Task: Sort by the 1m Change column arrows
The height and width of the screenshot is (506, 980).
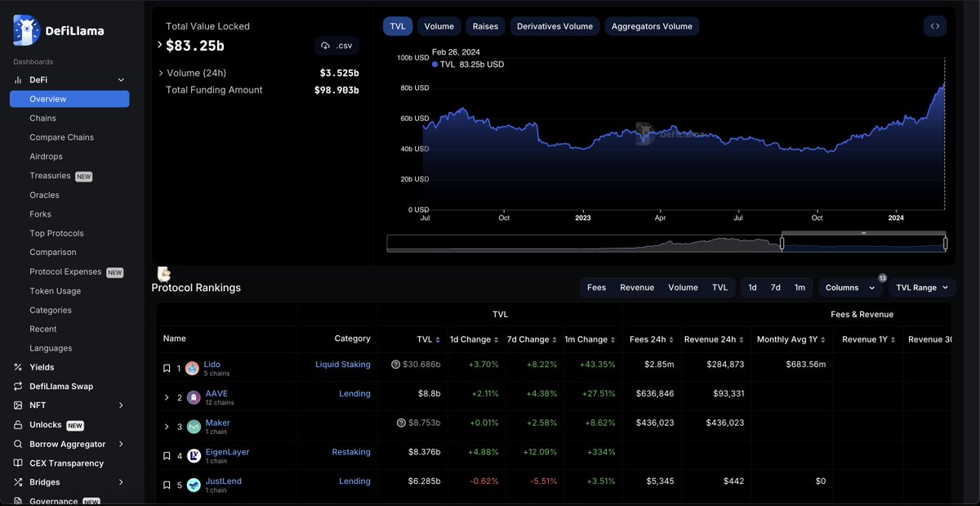Action: (x=613, y=339)
